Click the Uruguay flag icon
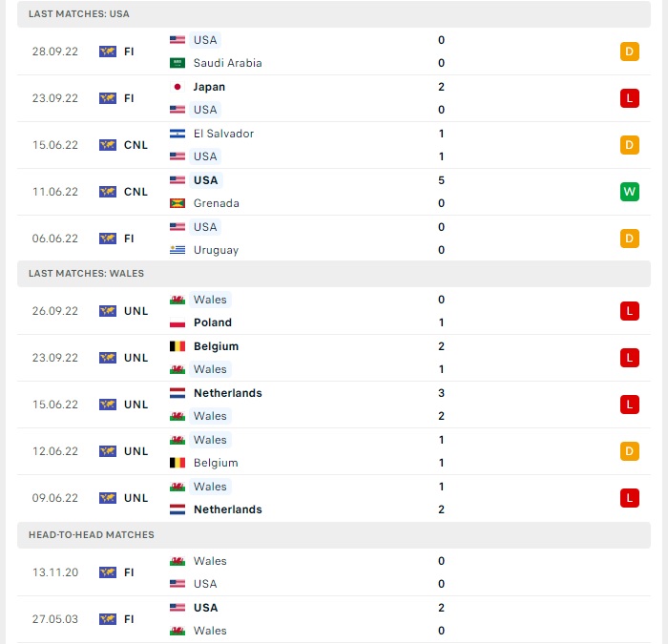Image resolution: width=668 pixels, height=644 pixels. click(x=177, y=250)
